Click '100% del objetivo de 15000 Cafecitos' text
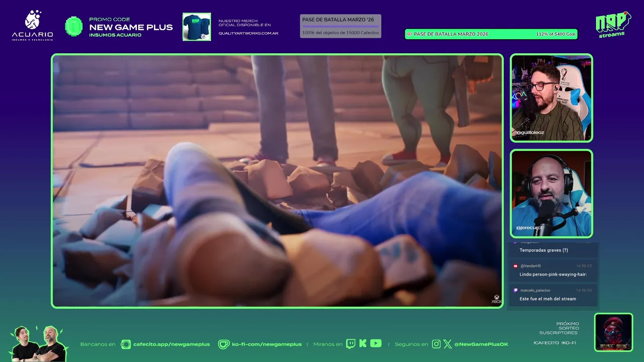The image size is (644, 362). click(x=341, y=33)
